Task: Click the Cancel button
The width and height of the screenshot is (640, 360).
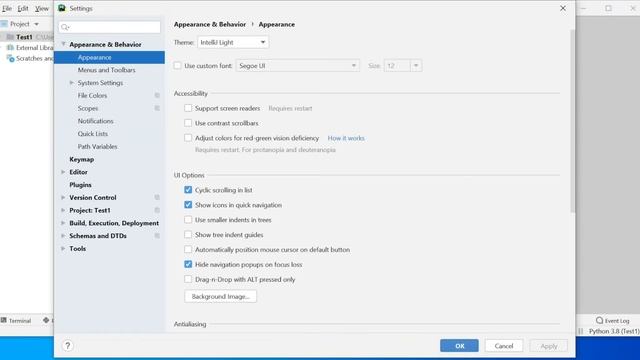Action: (504, 346)
